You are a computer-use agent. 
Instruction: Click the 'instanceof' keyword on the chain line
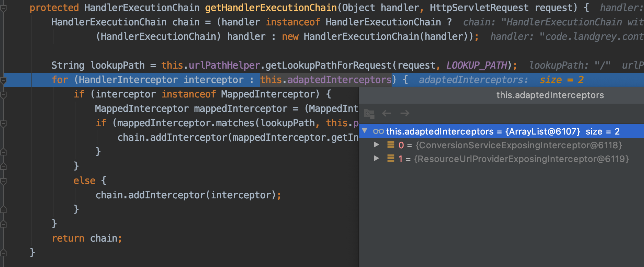(293, 22)
